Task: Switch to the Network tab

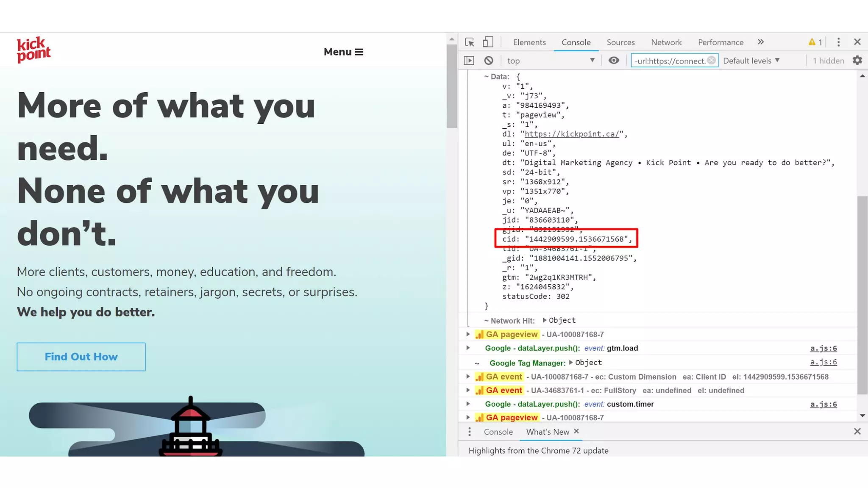Action: tap(666, 42)
